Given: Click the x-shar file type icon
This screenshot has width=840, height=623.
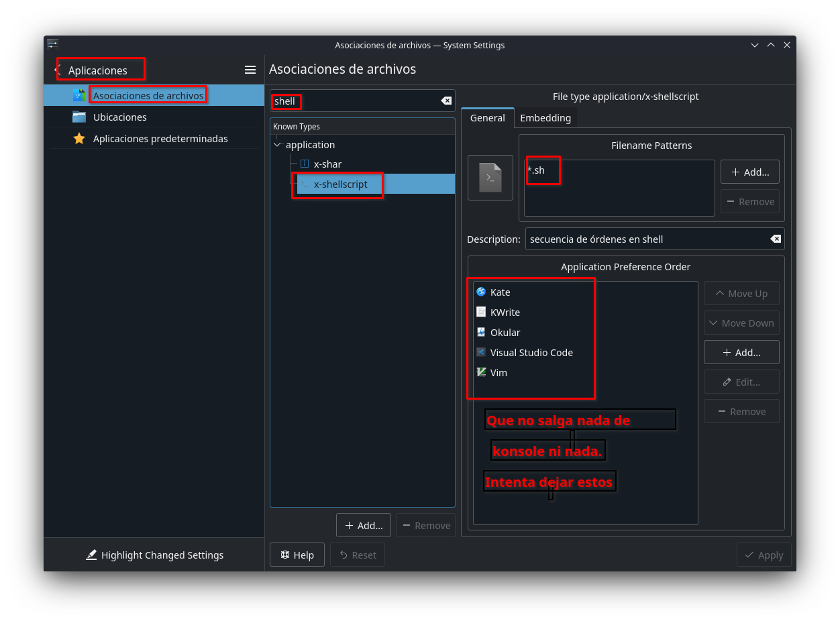Looking at the screenshot, I should (x=305, y=164).
